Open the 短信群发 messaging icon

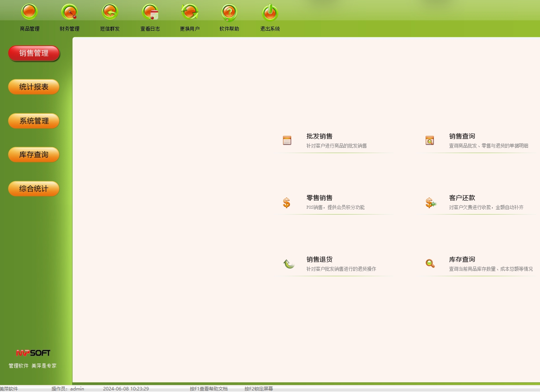[x=110, y=12]
